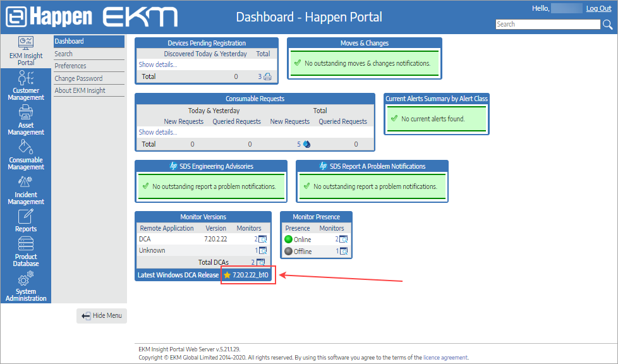Click 'No outstanding moves & changes notifications.' message
Viewport: 618px width, 364px height.
[x=367, y=63]
